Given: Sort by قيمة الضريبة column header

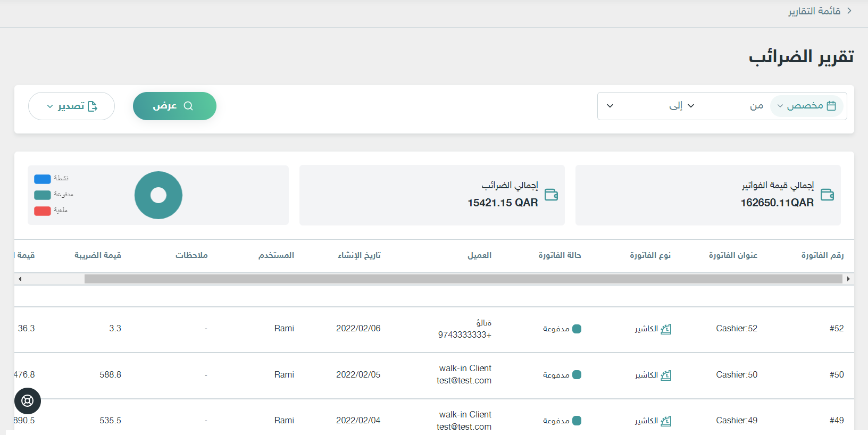Looking at the screenshot, I should [x=98, y=255].
